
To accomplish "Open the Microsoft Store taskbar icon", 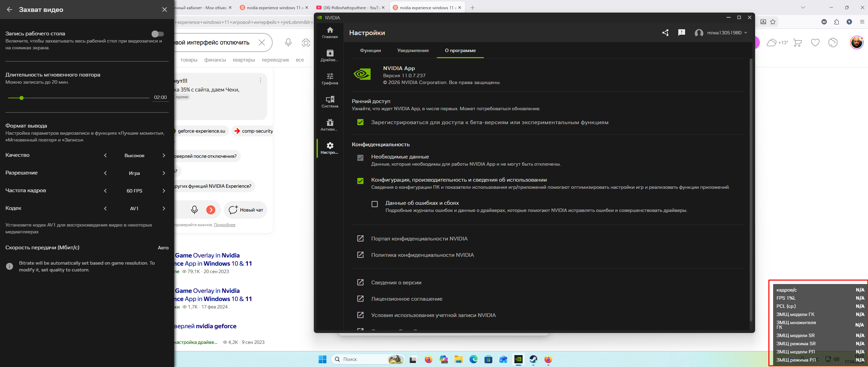I will (x=488, y=359).
